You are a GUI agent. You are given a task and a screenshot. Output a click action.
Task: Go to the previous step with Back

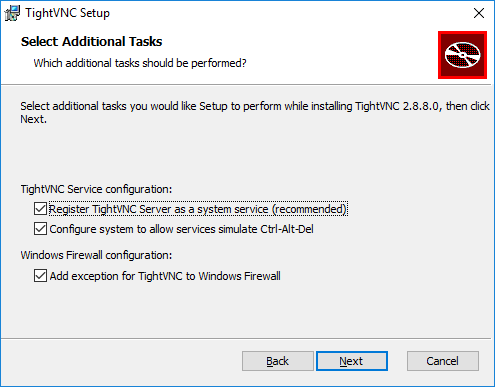click(x=278, y=361)
